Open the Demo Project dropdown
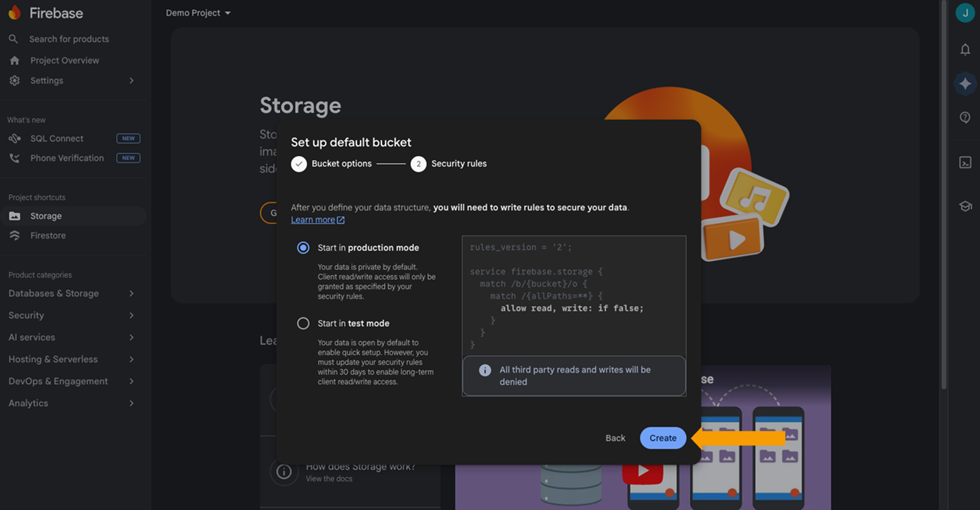 (x=198, y=13)
